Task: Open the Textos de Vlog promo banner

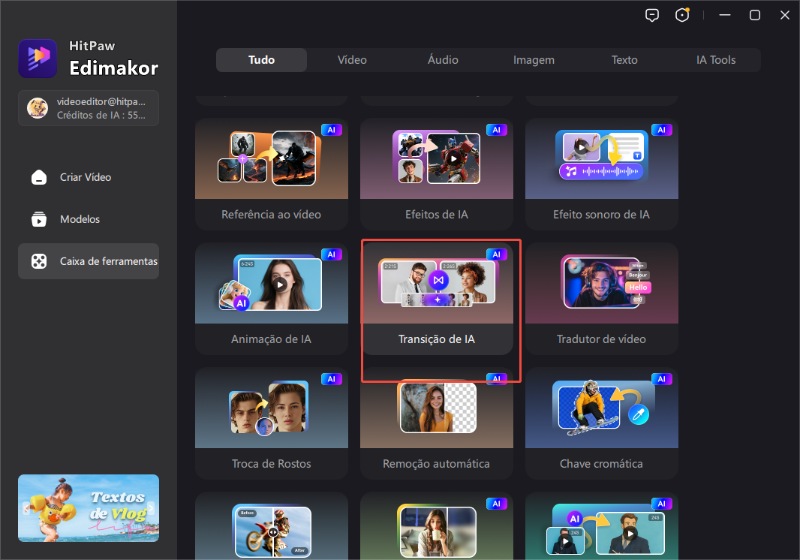Action: click(88, 508)
